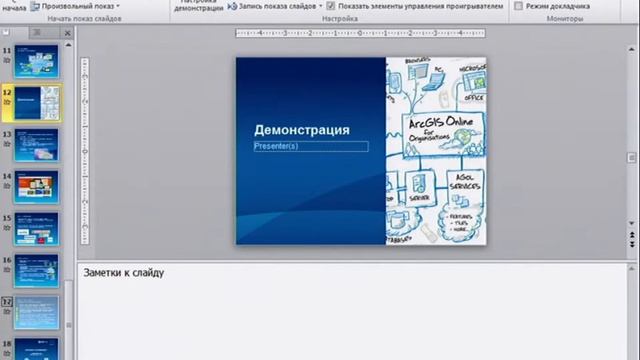Click the ArcGIS Online sketch image on slide

pyautogui.click(x=436, y=151)
